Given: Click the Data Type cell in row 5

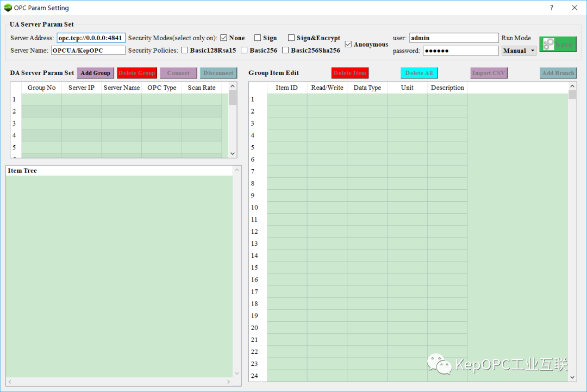Looking at the screenshot, I should click(367, 147).
